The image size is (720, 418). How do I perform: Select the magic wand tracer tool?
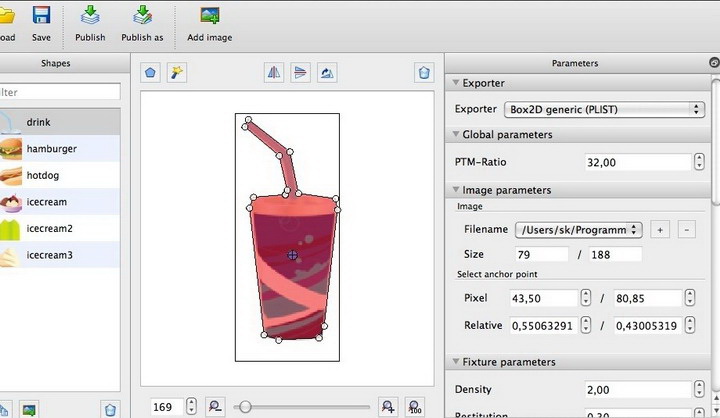pos(177,73)
